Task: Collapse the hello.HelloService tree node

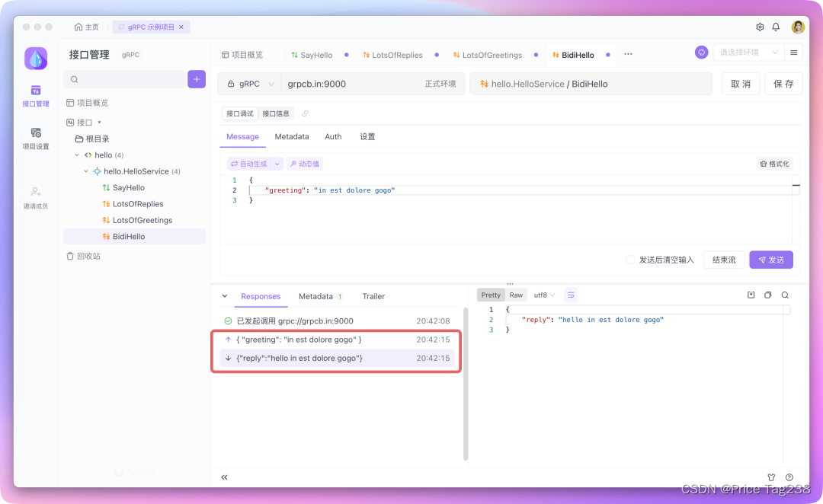Action: [86, 171]
